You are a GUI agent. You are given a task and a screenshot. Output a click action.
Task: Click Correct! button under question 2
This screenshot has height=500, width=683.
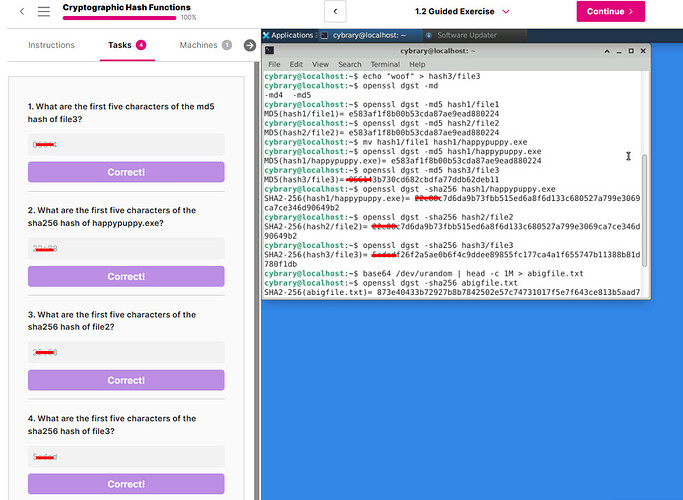pos(126,276)
